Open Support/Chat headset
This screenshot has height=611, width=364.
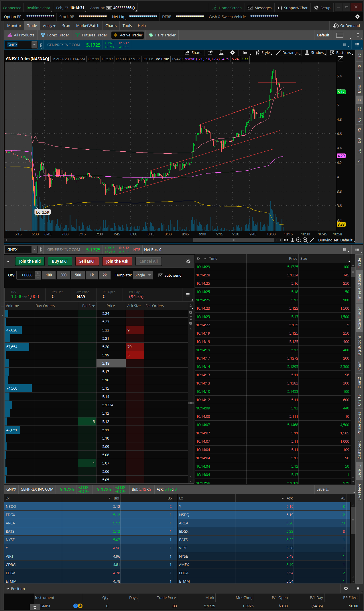pyautogui.click(x=293, y=8)
